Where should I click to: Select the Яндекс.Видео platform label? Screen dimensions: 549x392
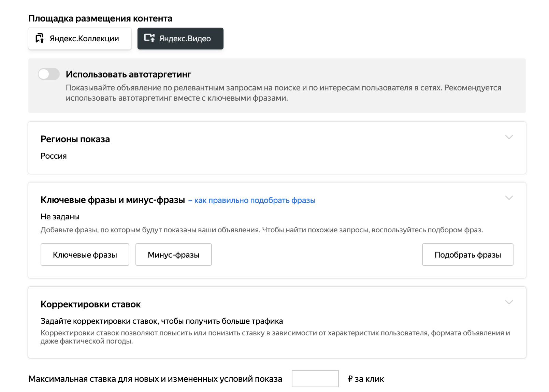(x=185, y=39)
